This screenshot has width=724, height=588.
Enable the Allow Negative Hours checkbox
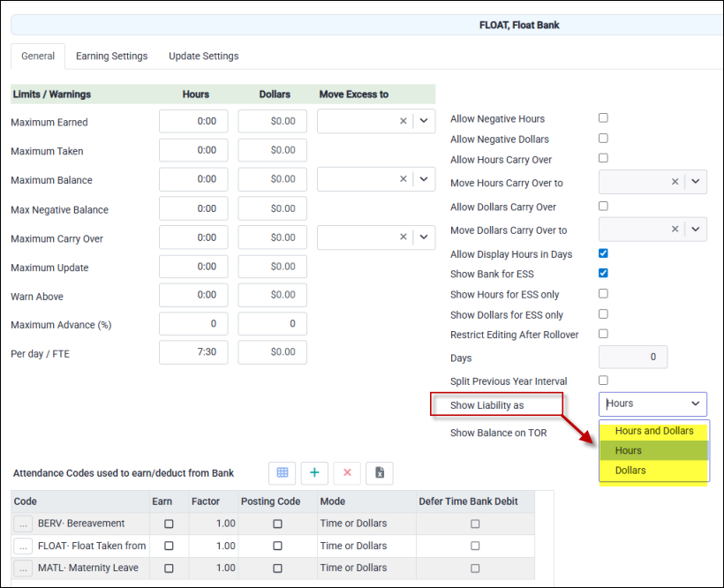[x=603, y=117]
